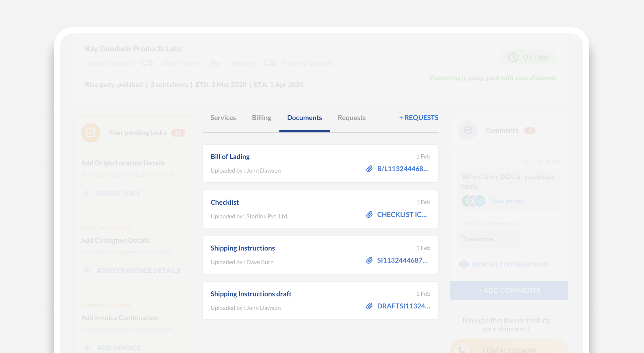The height and width of the screenshot is (353, 644).
Task: Click attachment icon beside DRAFTSI11324 file
Action: (369, 306)
